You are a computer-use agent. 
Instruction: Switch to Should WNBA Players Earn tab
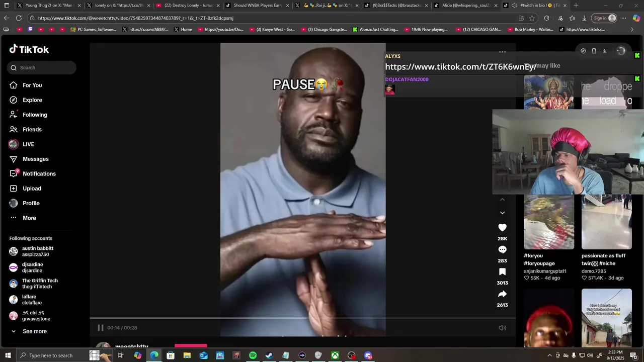coord(257,6)
